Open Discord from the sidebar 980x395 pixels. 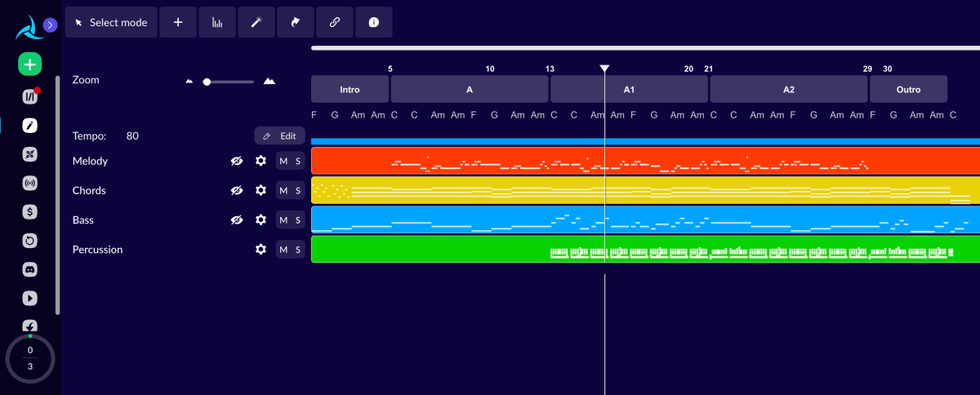(30, 269)
